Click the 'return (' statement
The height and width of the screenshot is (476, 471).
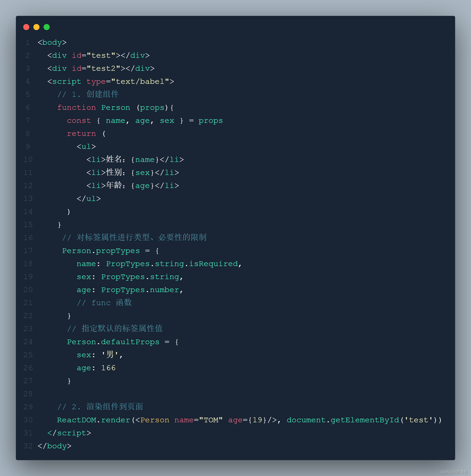click(86, 133)
